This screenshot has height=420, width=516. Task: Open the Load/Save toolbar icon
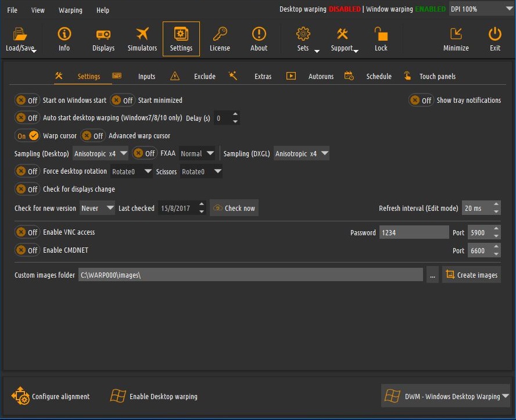click(x=20, y=34)
